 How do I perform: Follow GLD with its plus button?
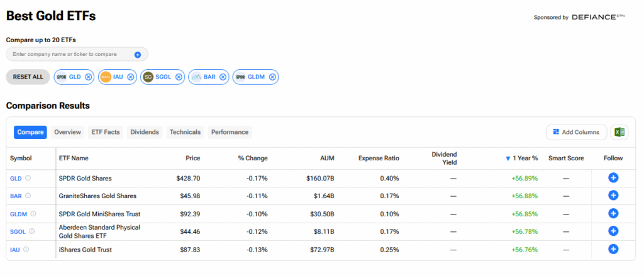[613, 178]
